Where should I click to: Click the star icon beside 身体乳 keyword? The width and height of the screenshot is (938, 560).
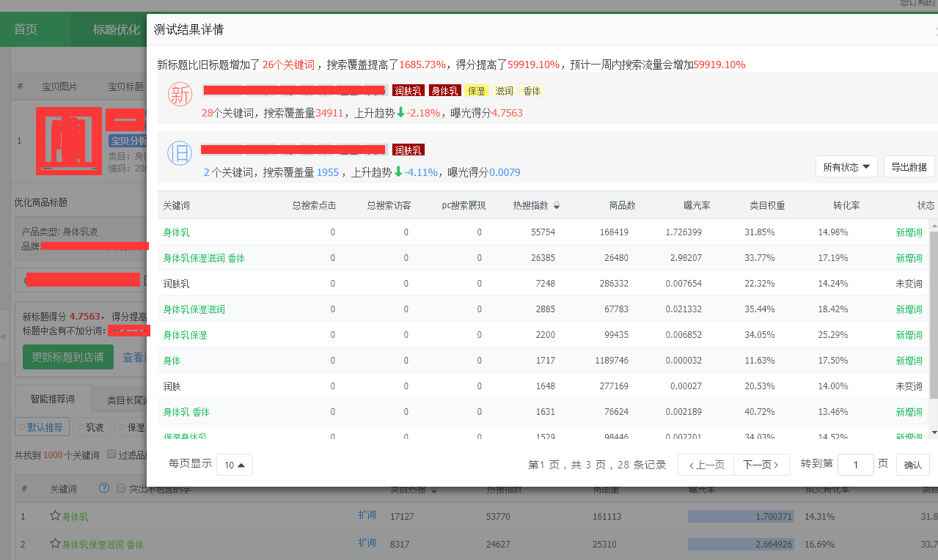point(55,517)
